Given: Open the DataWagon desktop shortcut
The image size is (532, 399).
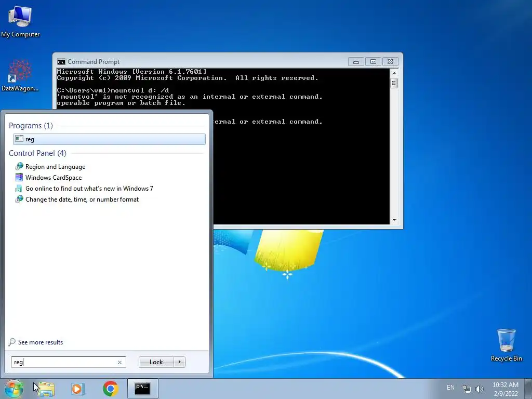Looking at the screenshot, I should [x=20, y=75].
